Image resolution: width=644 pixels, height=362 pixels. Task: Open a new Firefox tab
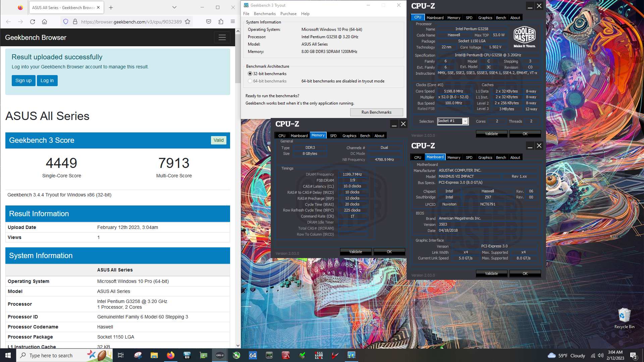click(x=111, y=7)
